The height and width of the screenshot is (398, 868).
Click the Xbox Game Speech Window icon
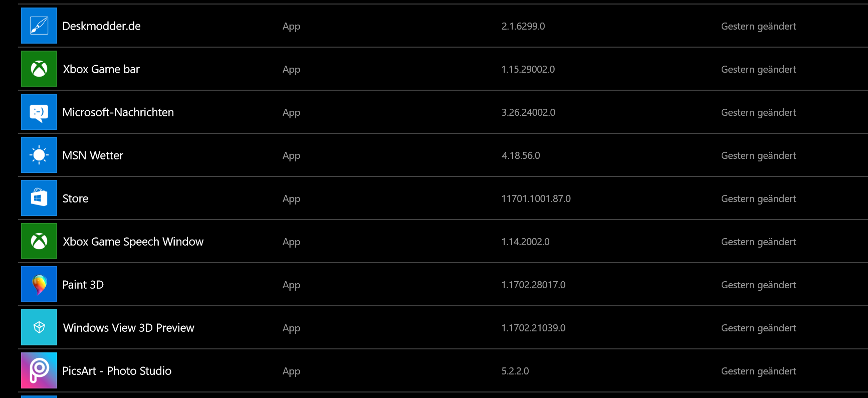39,241
